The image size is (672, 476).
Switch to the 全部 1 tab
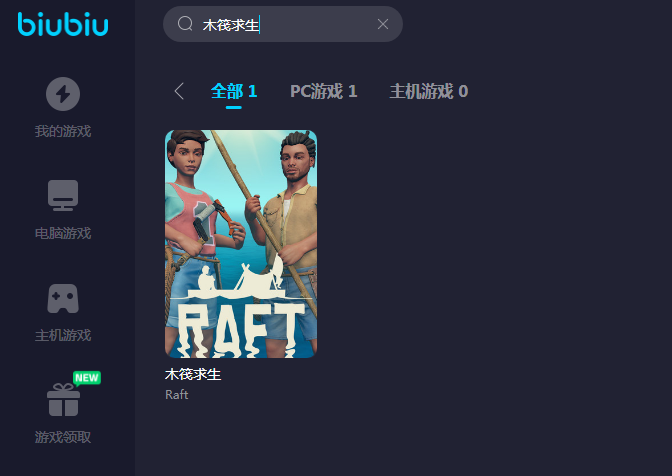point(234,91)
